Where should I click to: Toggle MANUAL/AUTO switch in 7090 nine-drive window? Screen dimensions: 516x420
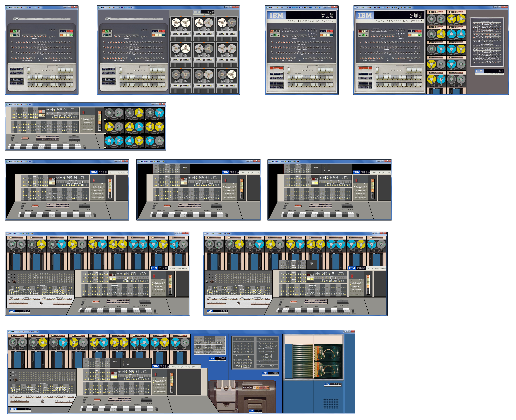pos(83,303)
